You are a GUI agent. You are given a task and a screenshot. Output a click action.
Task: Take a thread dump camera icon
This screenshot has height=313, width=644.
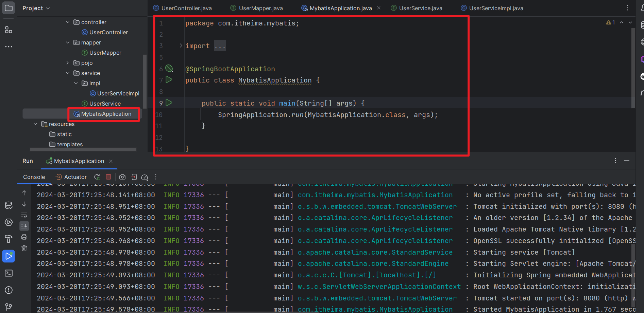point(122,177)
